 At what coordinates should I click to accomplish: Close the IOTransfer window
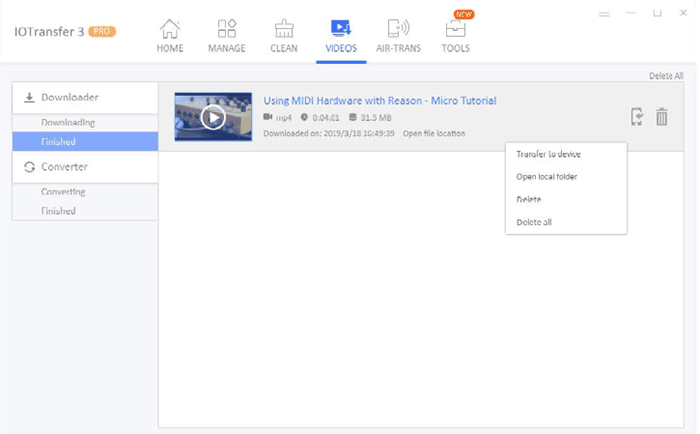tap(683, 13)
